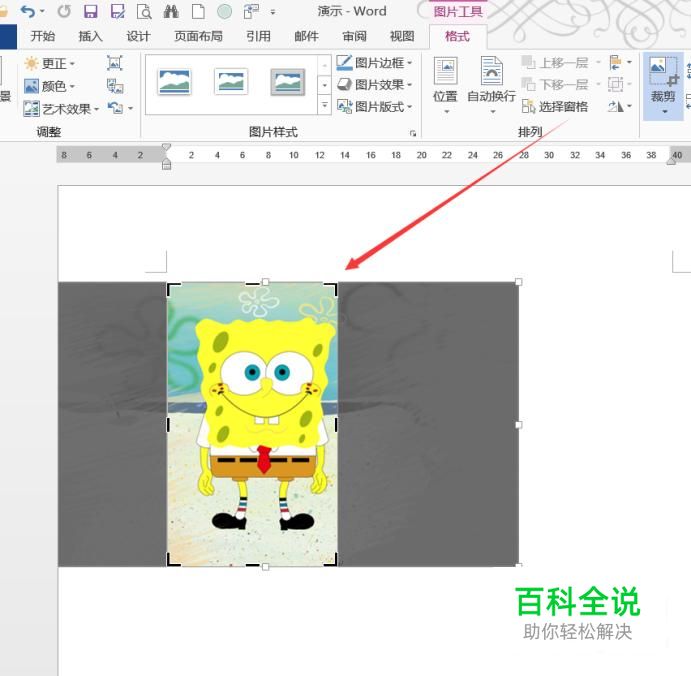Open the 图片效果 picture effects dropdown
This screenshot has height=676, width=691.
(x=375, y=84)
